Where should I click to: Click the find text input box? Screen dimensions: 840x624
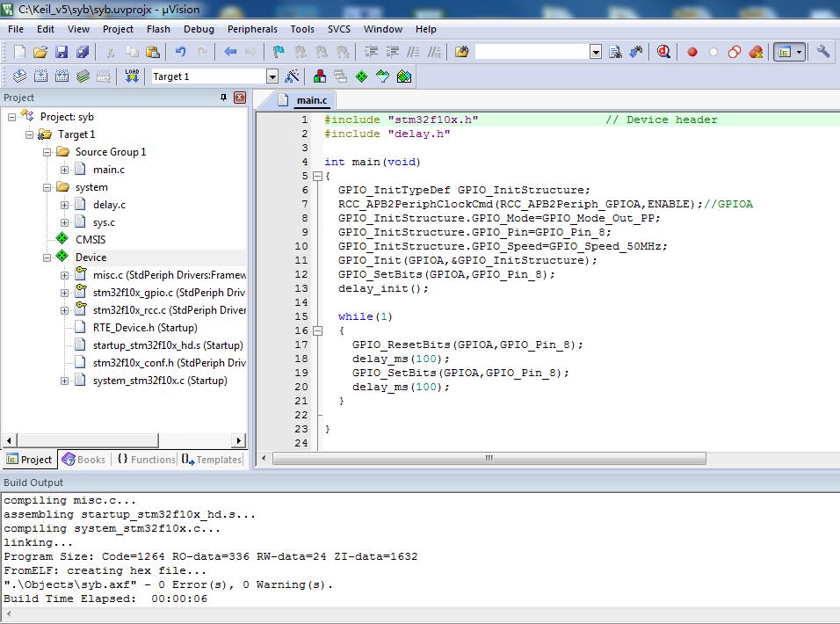(x=532, y=52)
